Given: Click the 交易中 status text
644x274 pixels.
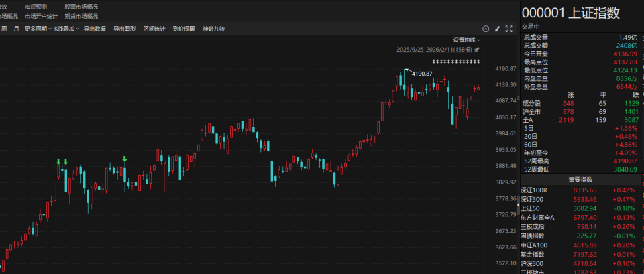Looking at the screenshot, I should (x=529, y=27).
